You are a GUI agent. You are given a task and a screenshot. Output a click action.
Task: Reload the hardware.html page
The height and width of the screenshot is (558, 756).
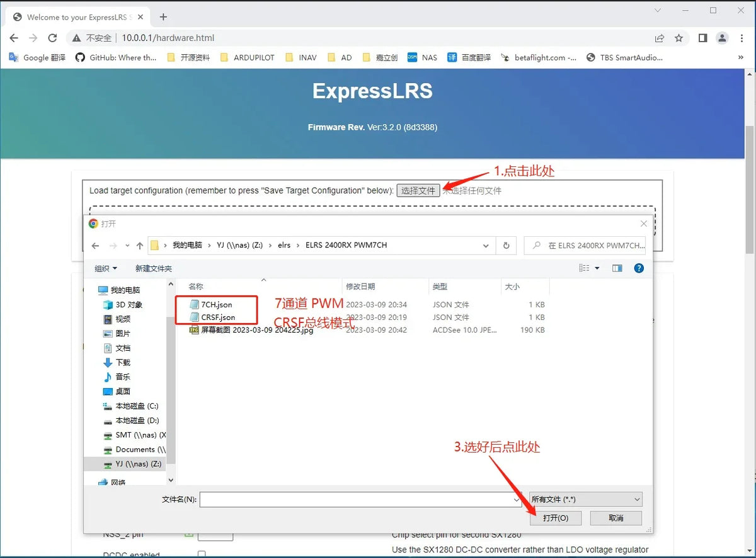click(52, 38)
